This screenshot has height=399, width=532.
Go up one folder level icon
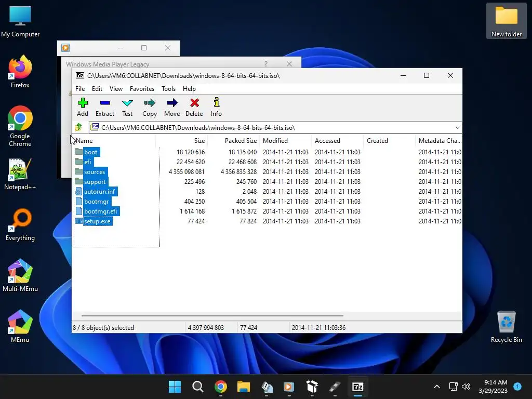[x=78, y=127]
